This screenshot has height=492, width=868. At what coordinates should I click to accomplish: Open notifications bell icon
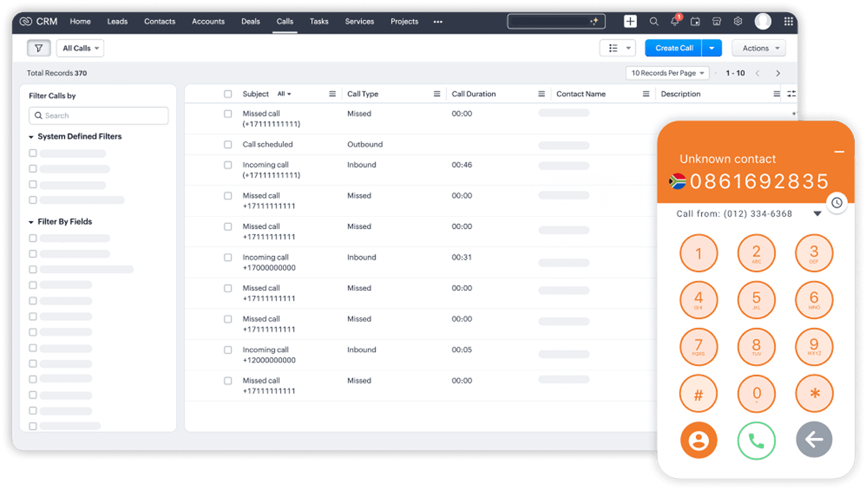675,21
